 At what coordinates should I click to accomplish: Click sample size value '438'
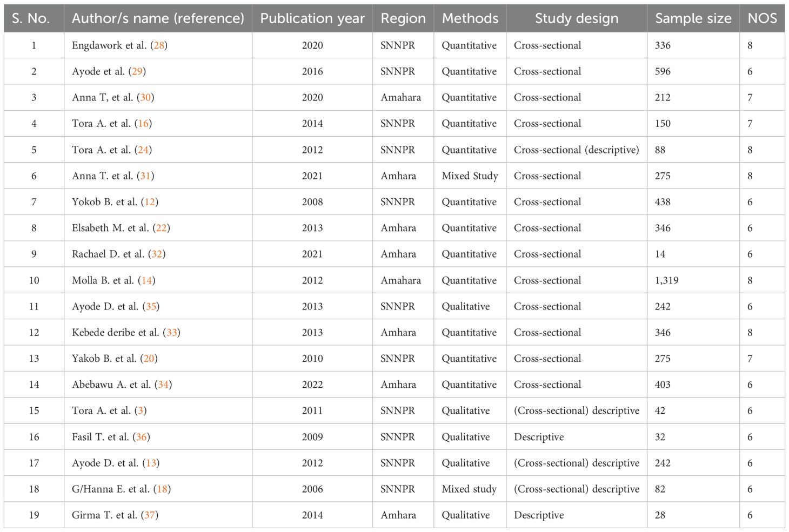point(663,201)
